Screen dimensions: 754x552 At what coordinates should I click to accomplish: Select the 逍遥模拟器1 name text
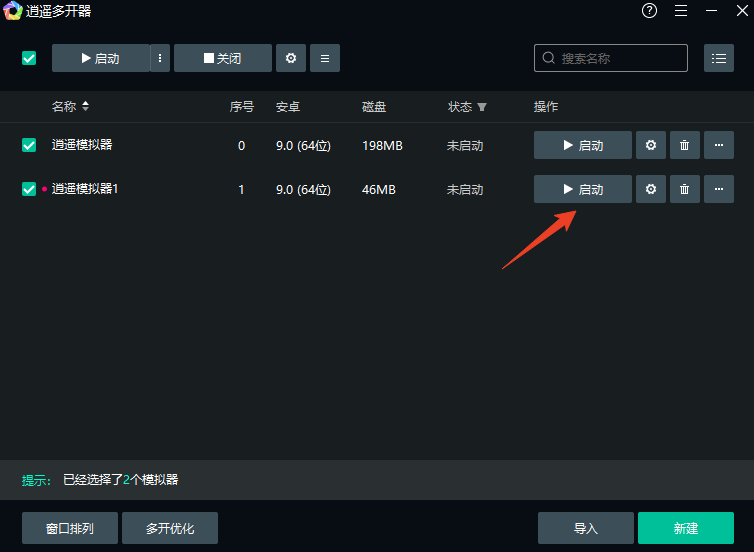coord(85,189)
